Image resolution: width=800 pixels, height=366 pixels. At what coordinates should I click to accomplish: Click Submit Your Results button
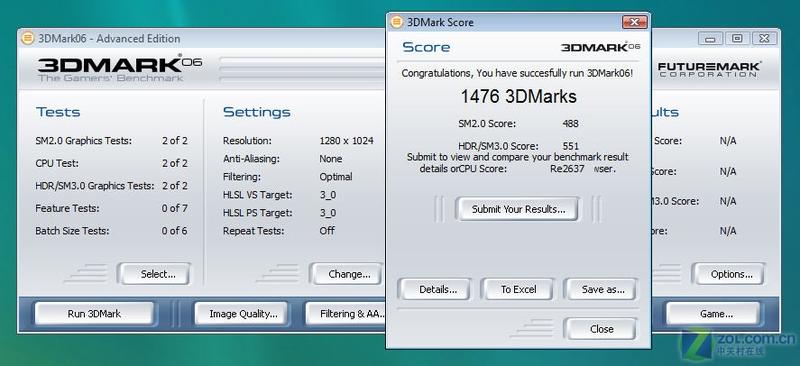click(518, 209)
